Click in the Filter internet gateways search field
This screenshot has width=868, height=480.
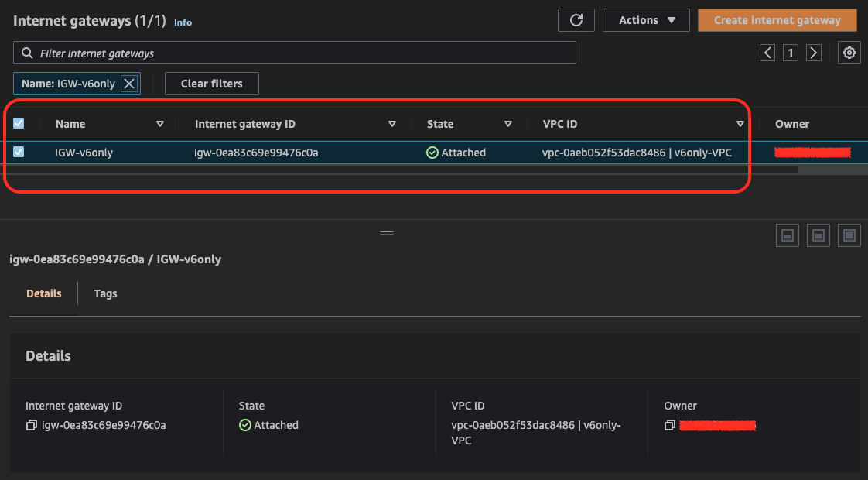click(x=295, y=53)
